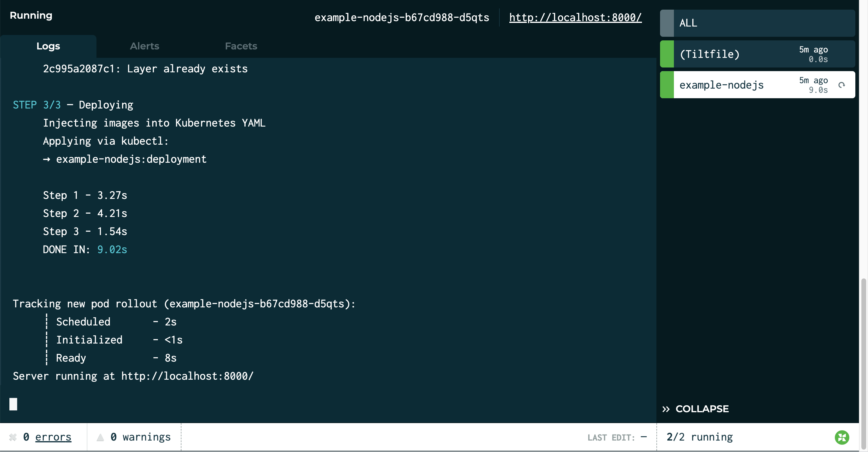
Task: Click the pod name example-nodejs-b67cd988-d5qts
Action: point(402,17)
